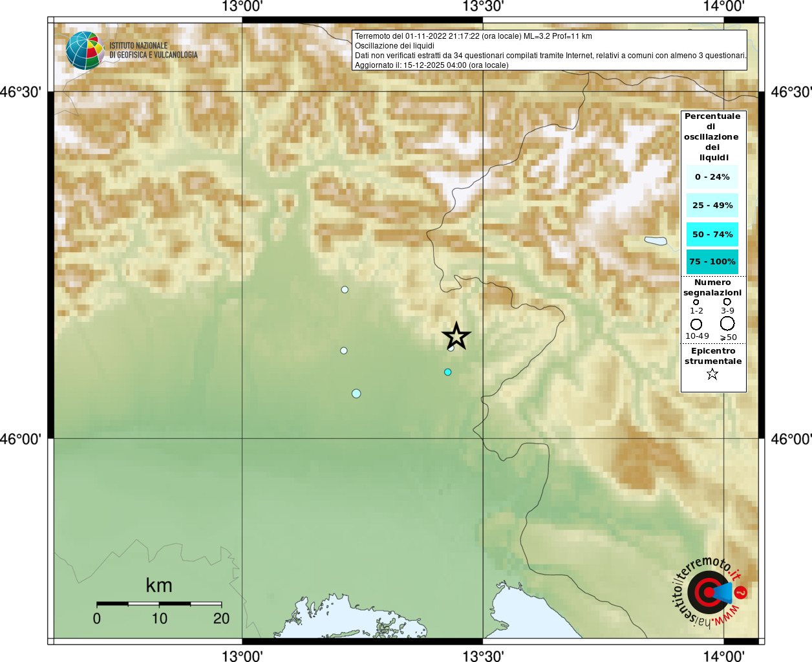This screenshot has height=662, width=812.
Task: Select the cyan report circle below epicenter
Action: (447, 372)
